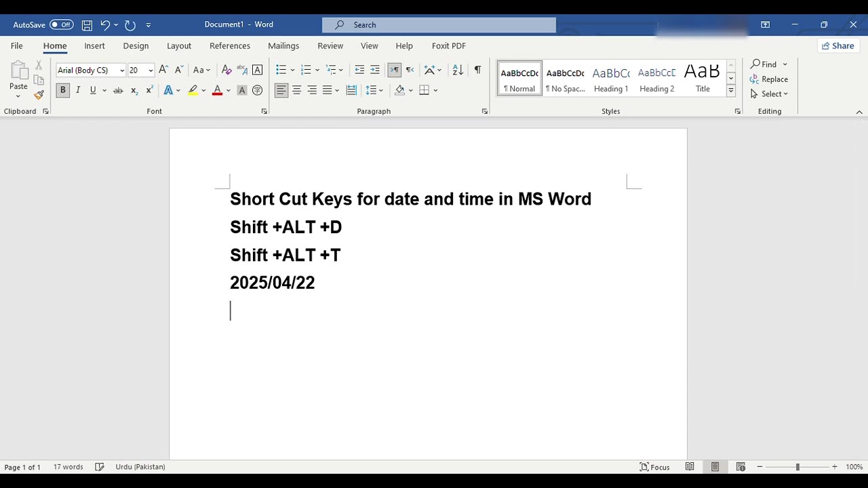Expand Numbering list dropdown arrow
The height and width of the screenshot is (488, 868).
coord(317,70)
